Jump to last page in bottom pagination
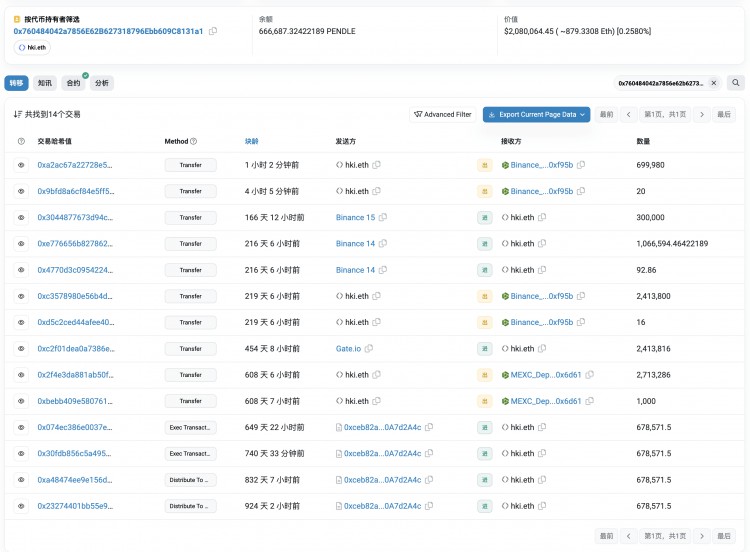Screen dimensions: 750x552 coord(724,536)
